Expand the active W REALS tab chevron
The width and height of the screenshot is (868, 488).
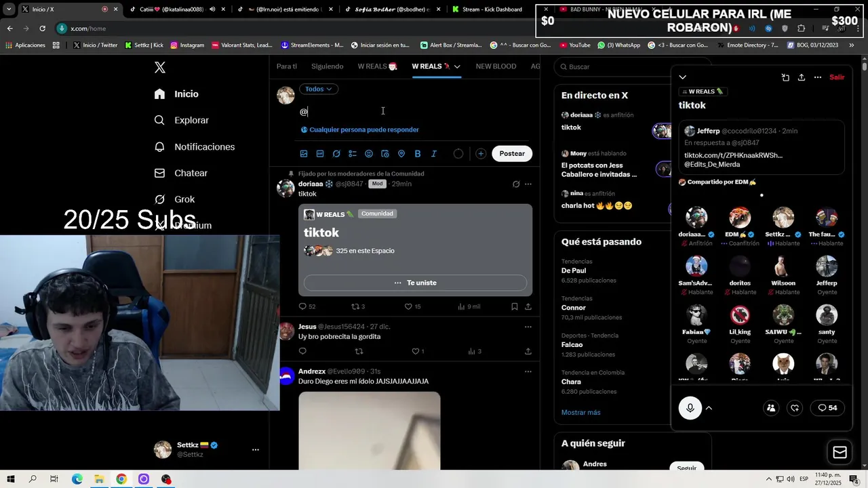click(x=457, y=66)
